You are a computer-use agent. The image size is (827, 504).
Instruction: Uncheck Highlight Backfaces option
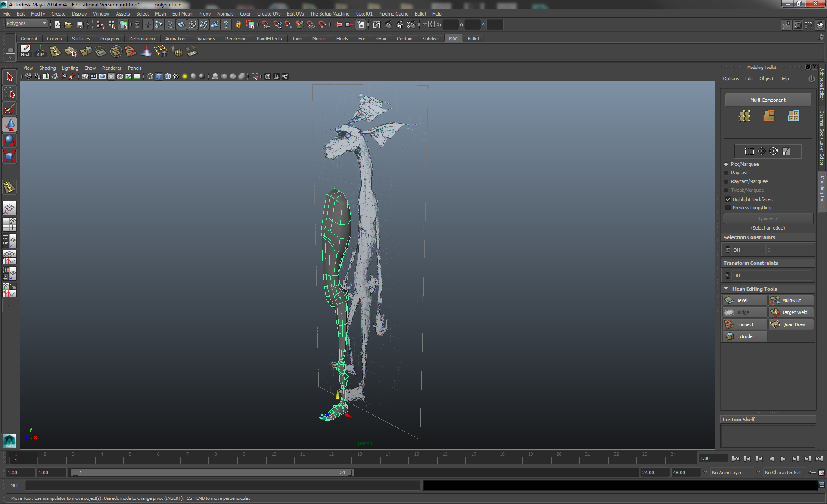[728, 199]
